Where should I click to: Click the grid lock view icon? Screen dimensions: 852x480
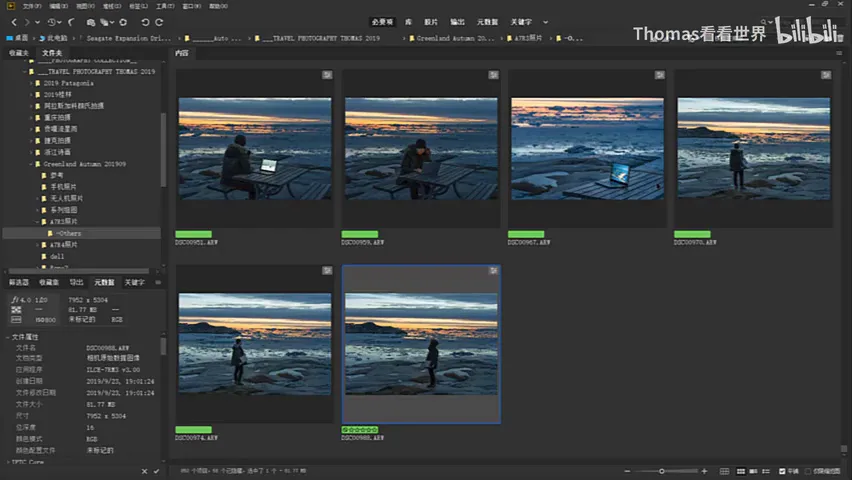724,471
